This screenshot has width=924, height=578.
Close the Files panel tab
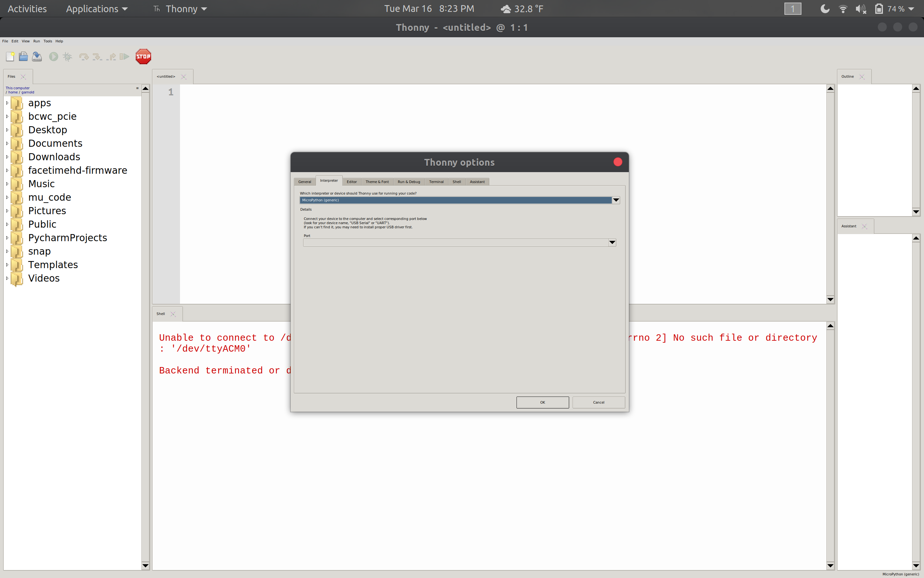(23, 76)
